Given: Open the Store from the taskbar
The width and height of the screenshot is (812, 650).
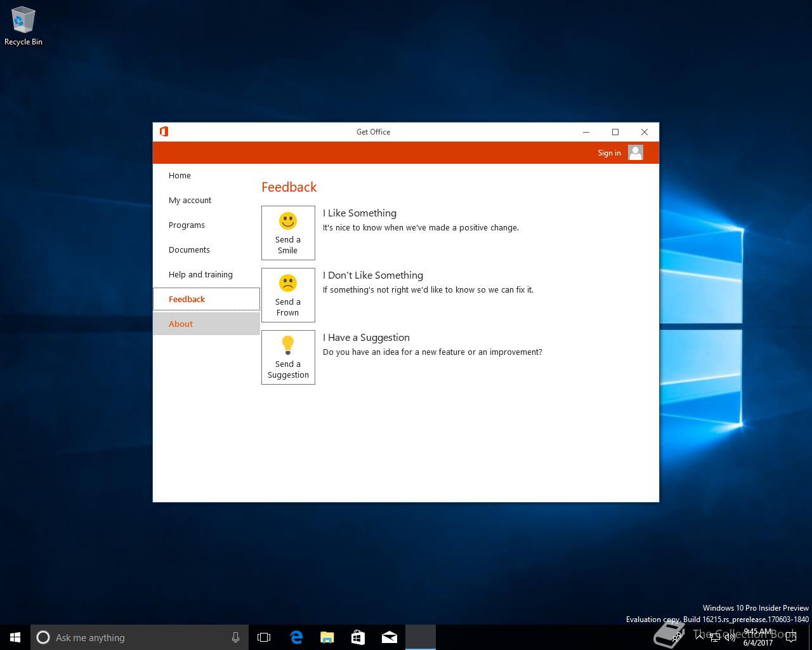Looking at the screenshot, I should (x=358, y=637).
